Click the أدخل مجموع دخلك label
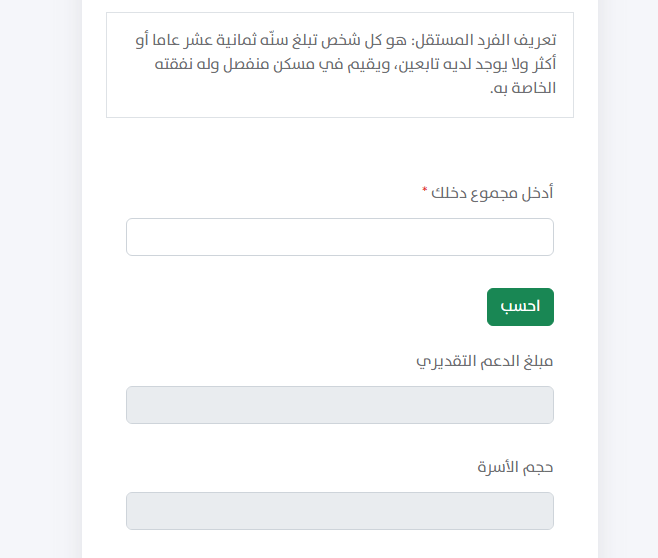 click(492, 193)
